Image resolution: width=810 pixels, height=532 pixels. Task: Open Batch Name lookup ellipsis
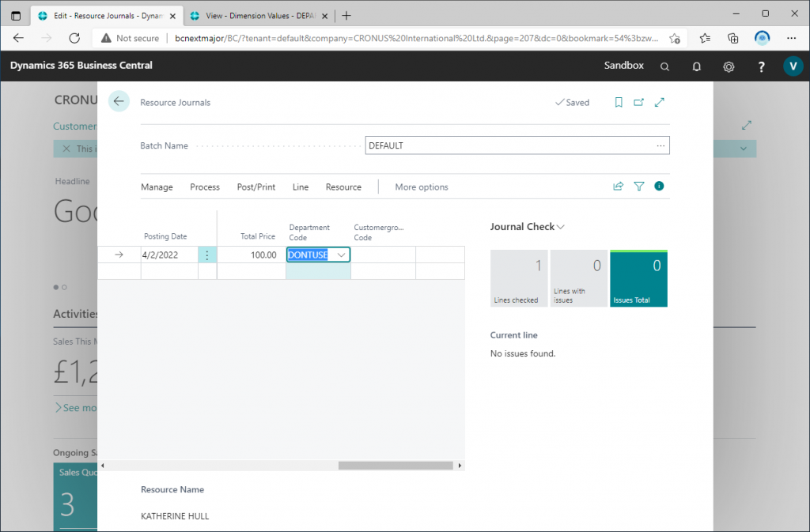point(660,146)
